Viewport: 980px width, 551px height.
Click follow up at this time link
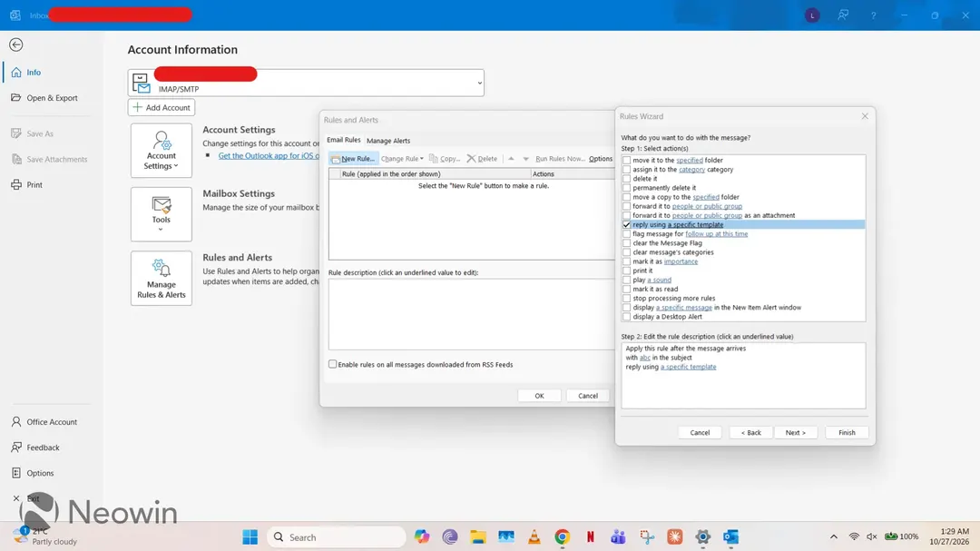point(716,234)
